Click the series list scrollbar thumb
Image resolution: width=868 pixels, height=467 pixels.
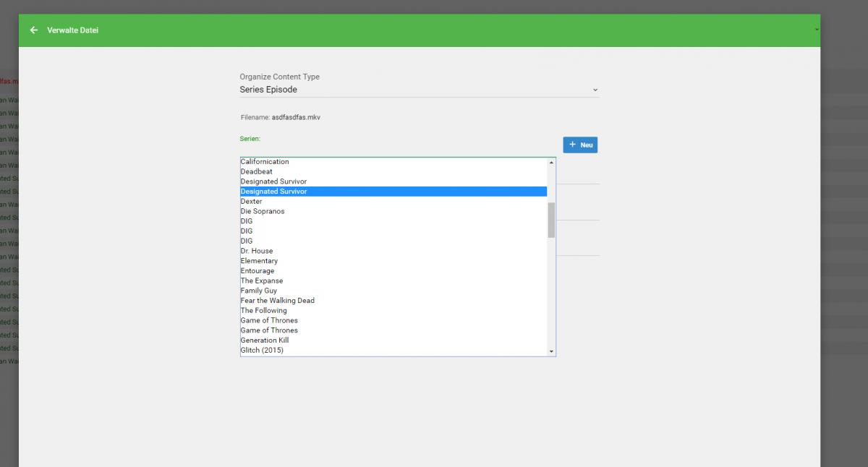(552, 220)
